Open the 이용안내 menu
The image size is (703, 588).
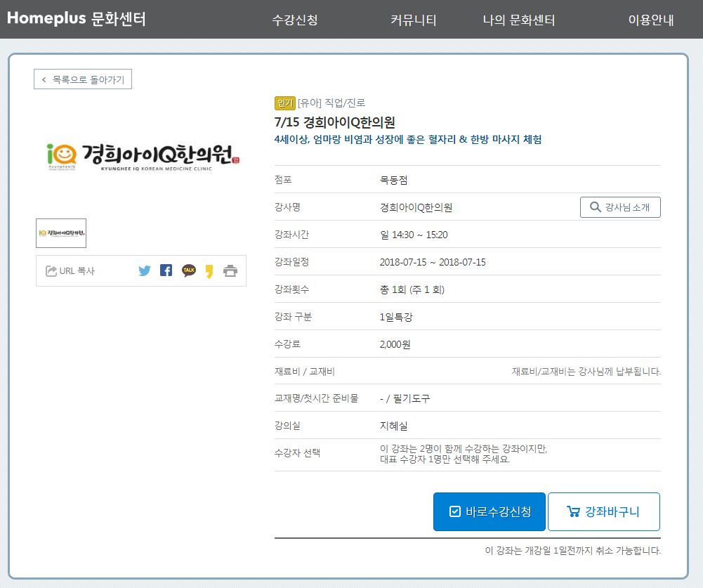(651, 20)
